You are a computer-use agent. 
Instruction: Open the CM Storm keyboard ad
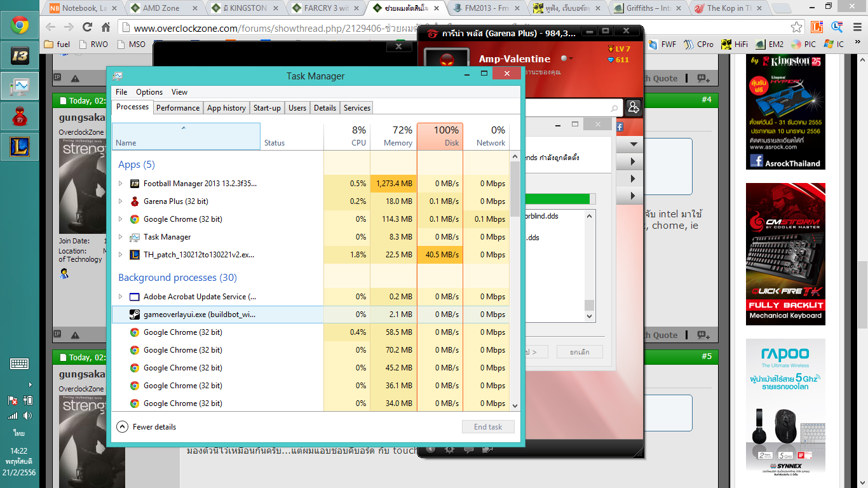pos(785,254)
